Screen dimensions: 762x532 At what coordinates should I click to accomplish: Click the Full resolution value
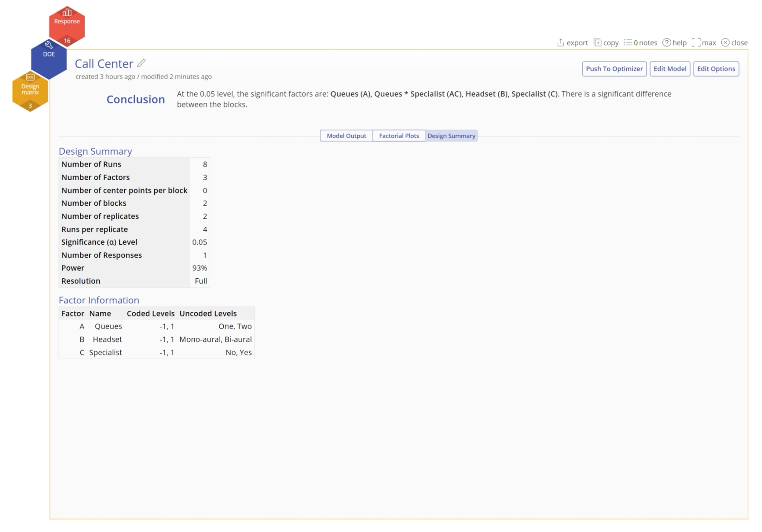point(201,281)
